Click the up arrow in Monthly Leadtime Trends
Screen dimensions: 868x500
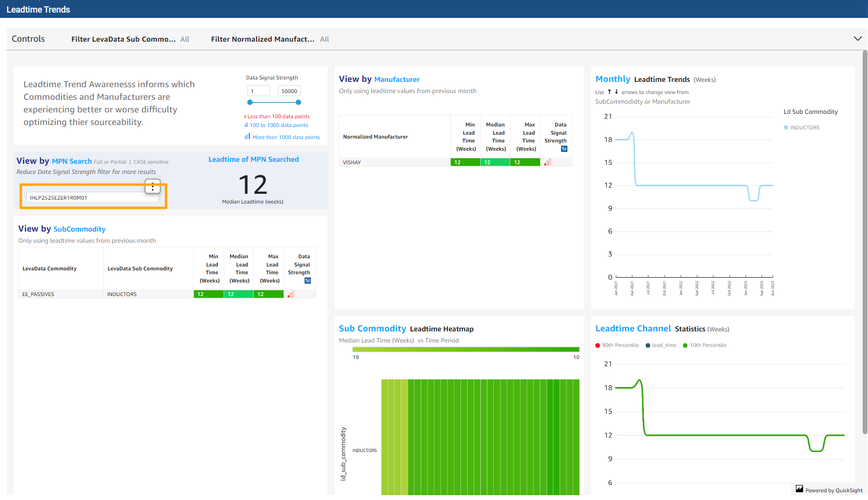pos(609,92)
